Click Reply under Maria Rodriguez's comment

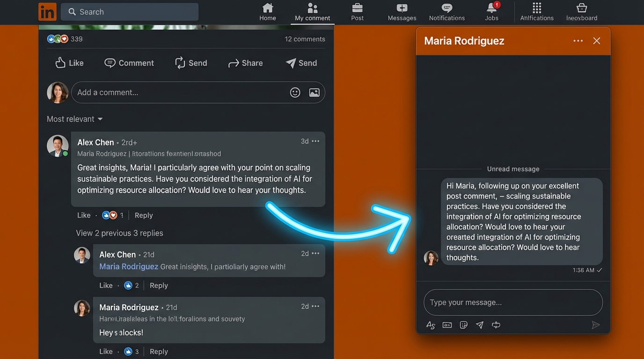tap(159, 351)
